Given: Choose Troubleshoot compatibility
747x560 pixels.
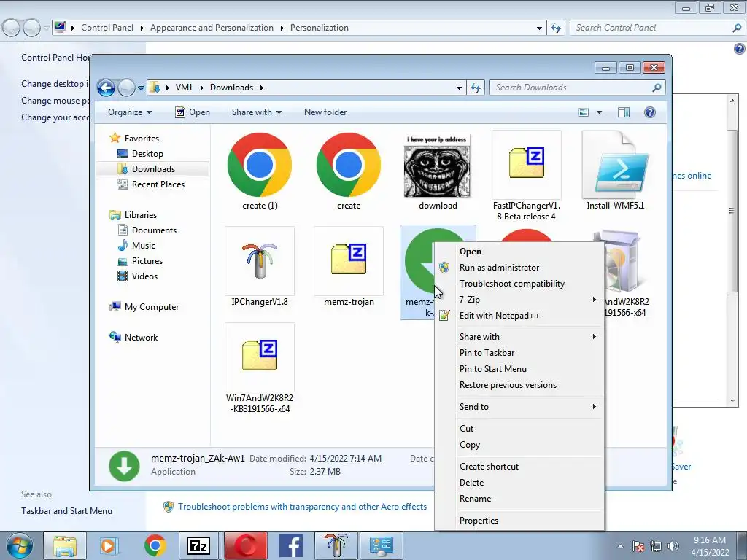Looking at the screenshot, I should (519, 284).
